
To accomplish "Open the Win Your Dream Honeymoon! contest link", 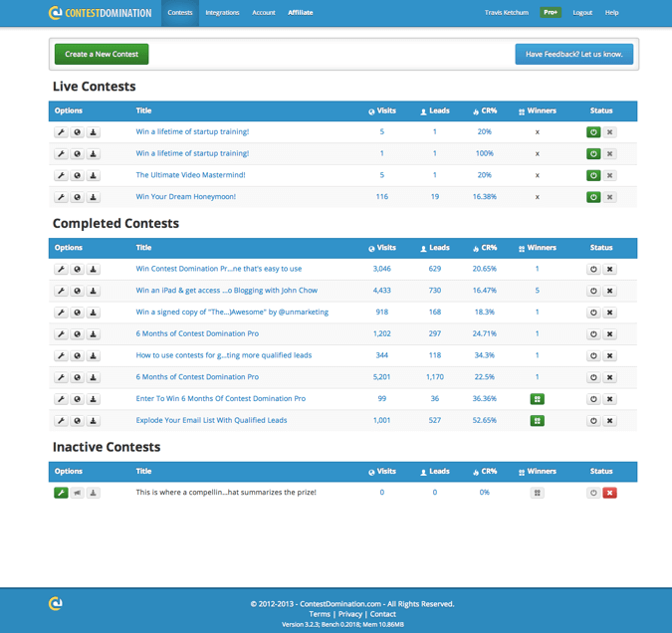I will 185,197.
